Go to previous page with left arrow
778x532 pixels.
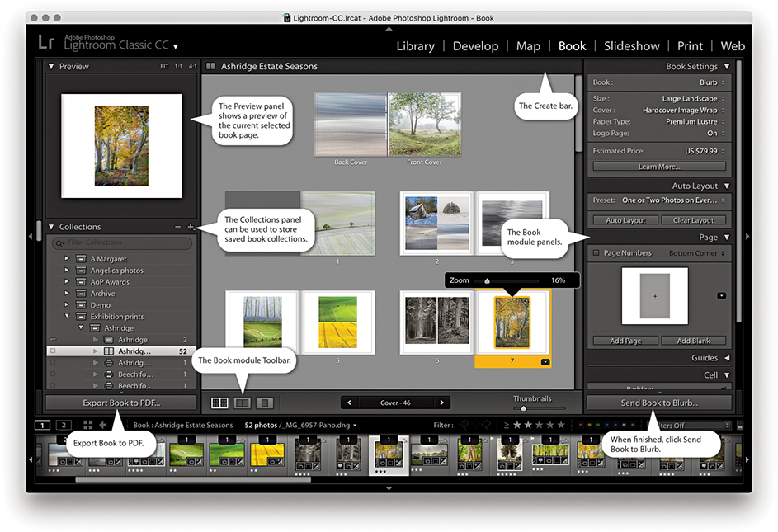coord(349,403)
